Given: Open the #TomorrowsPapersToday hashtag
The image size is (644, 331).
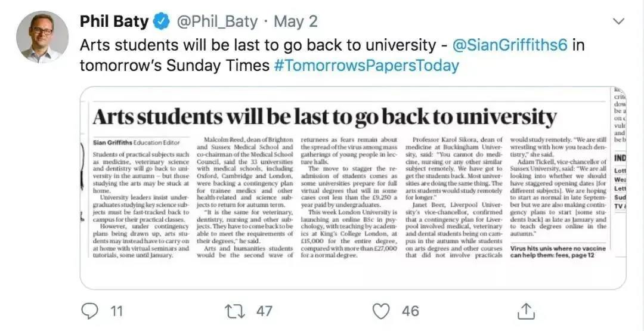Looking at the screenshot, I should pos(366,65).
